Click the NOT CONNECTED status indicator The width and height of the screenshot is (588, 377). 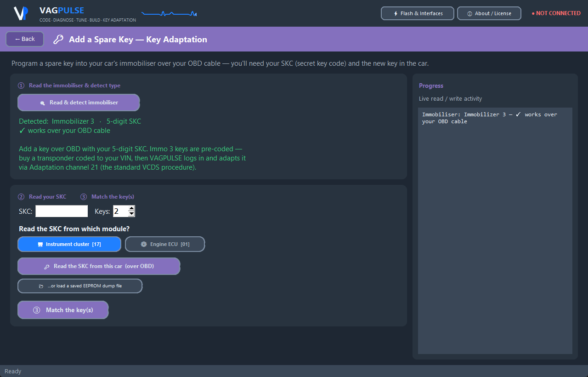click(x=556, y=13)
